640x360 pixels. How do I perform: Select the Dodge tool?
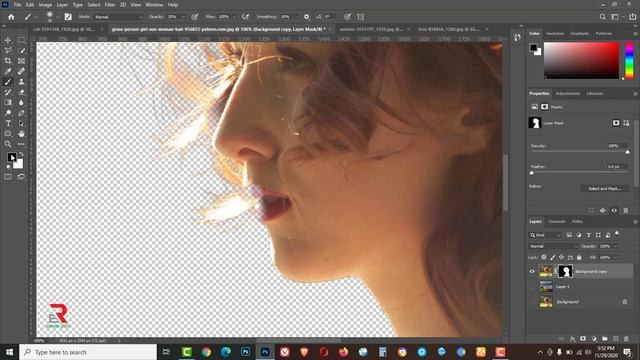pyautogui.click(x=8, y=113)
